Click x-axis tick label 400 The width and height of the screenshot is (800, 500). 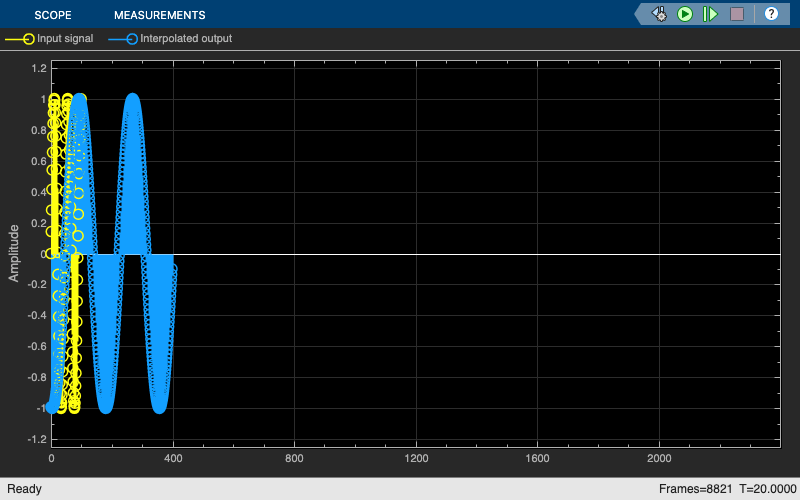tap(173, 458)
